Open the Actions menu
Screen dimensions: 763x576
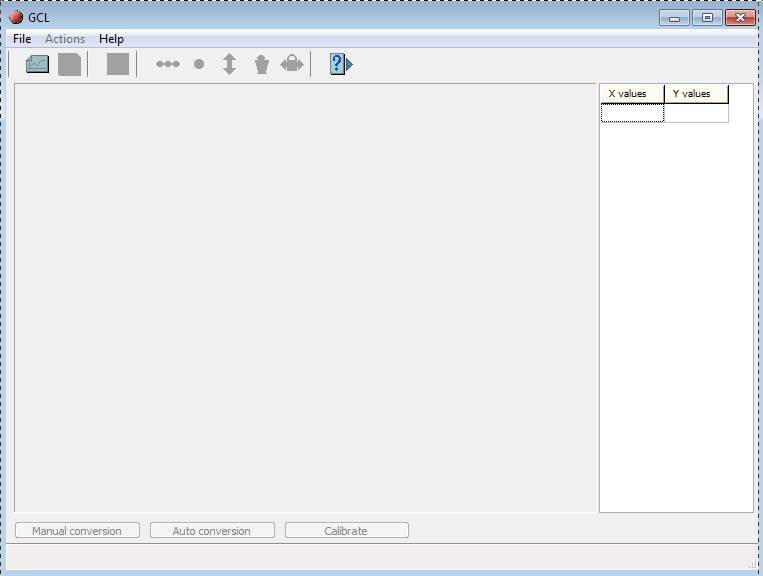tap(65, 39)
